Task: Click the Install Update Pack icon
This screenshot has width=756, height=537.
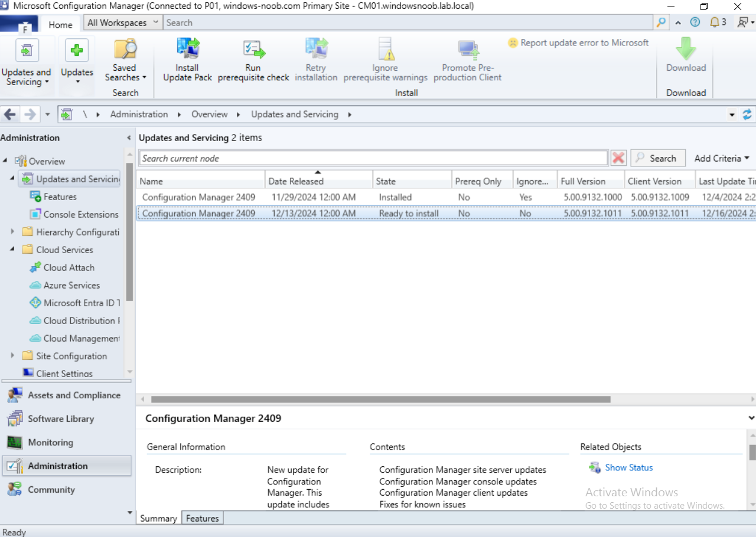Action: coord(187,48)
